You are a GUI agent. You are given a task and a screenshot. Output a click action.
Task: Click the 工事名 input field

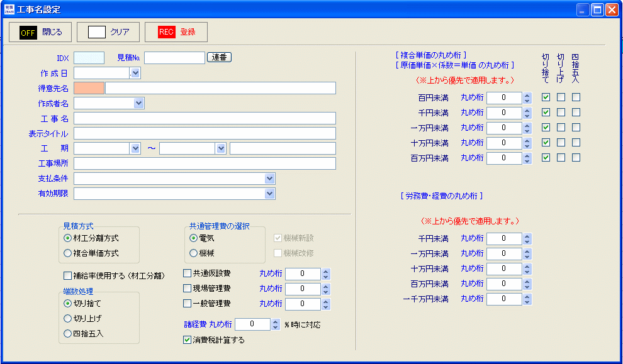(205, 118)
